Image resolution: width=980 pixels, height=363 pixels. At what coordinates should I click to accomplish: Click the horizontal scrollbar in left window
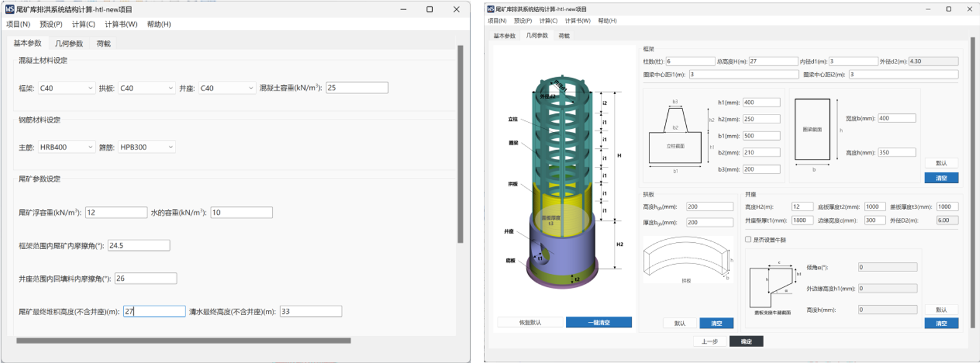point(184,341)
